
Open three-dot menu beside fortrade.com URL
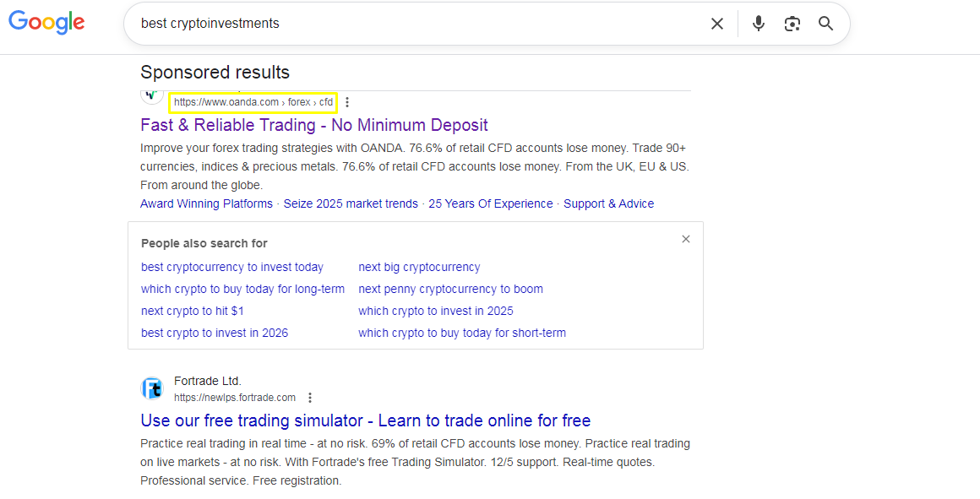(x=309, y=398)
